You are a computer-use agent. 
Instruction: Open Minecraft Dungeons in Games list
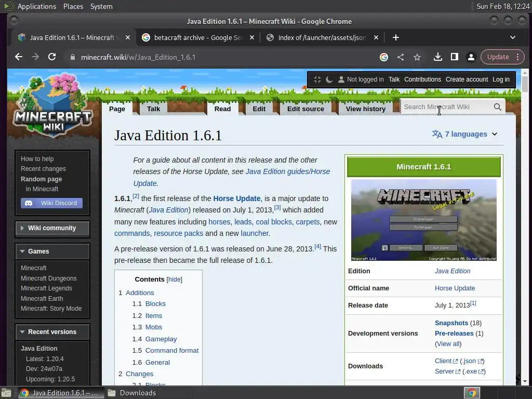point(48,278)
